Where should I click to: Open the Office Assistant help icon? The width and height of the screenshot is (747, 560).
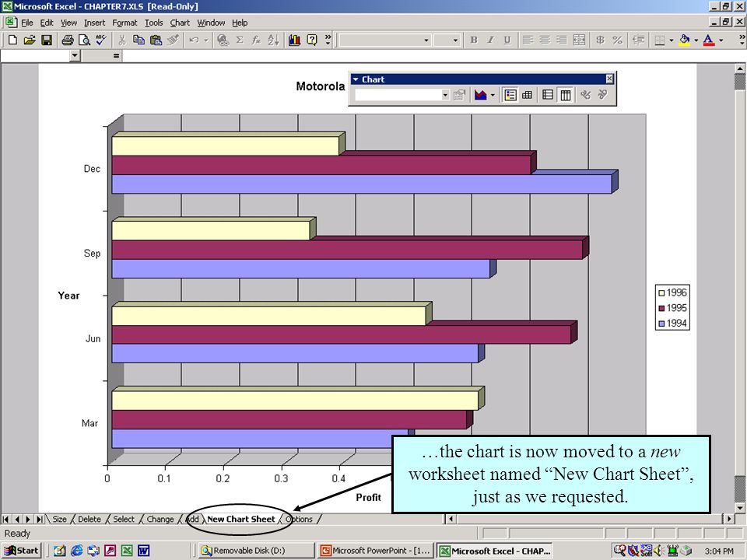tap(311, 40)
